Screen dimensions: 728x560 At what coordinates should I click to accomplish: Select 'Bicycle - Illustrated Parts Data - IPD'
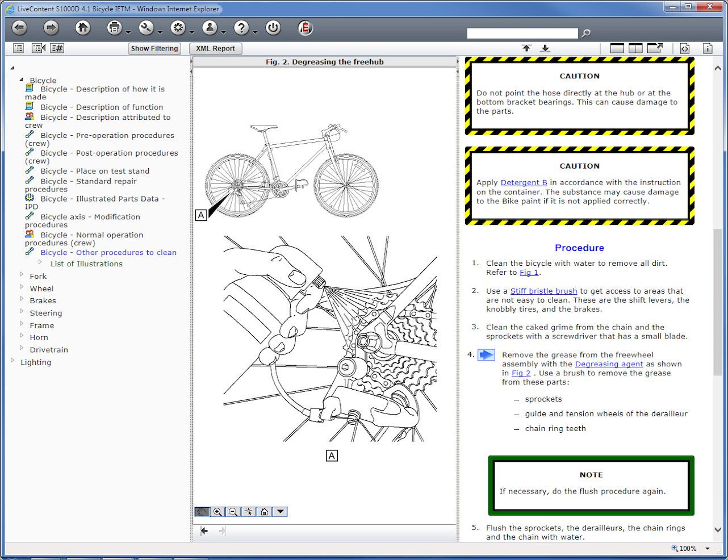pyautogui.click(x=102, y=199)
